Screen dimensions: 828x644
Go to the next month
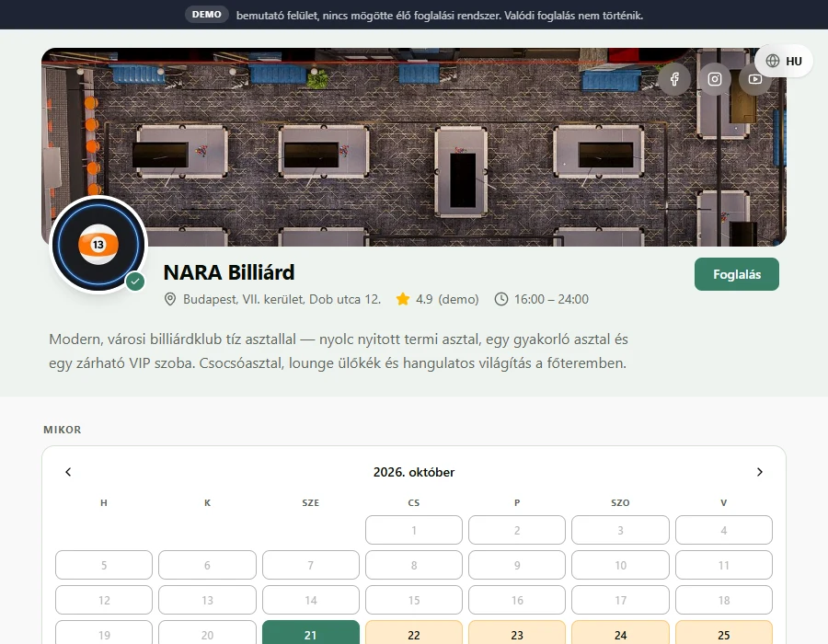[x=759, y=472]
